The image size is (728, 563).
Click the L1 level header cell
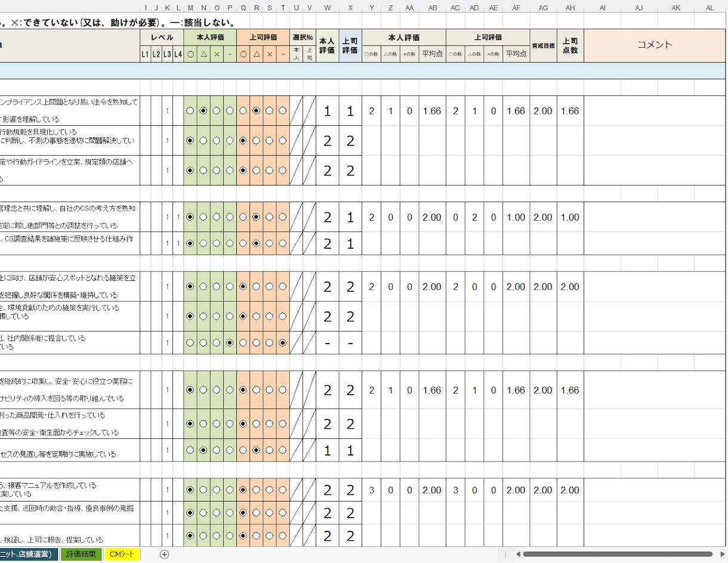click(x=145, y=54)
